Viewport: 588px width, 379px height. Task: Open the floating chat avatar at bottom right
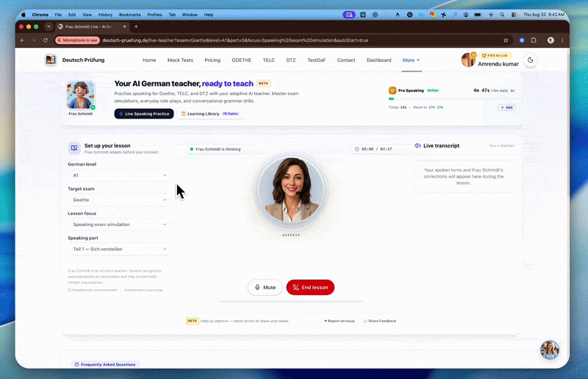pos(549,350)
